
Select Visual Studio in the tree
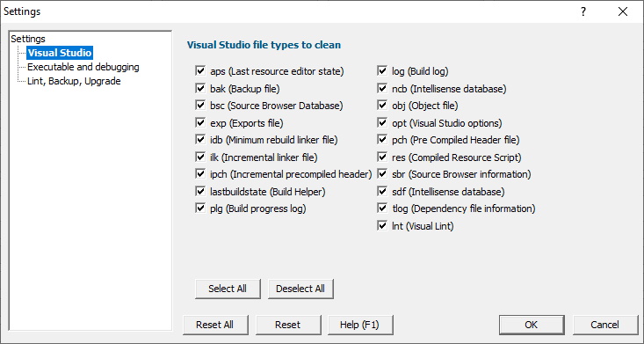coord(60,53)
